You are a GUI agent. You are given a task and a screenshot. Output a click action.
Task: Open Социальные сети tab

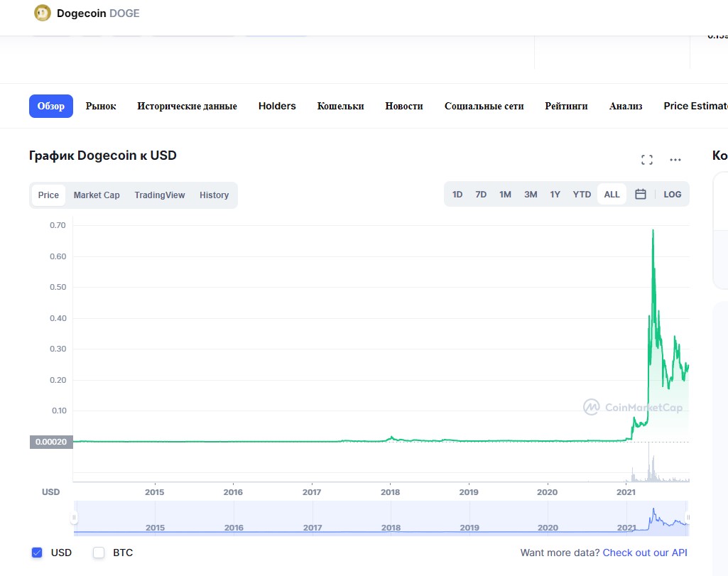(484, 106)
